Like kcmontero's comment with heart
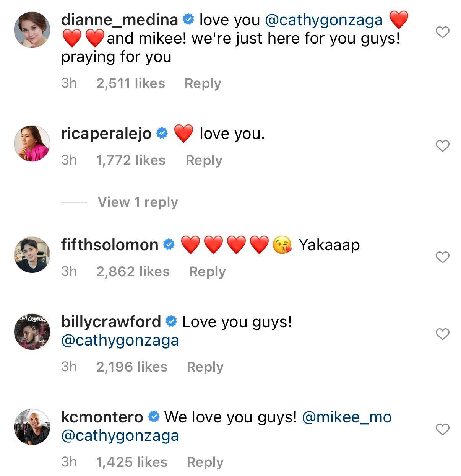461x476 pixels. point(442,430)
